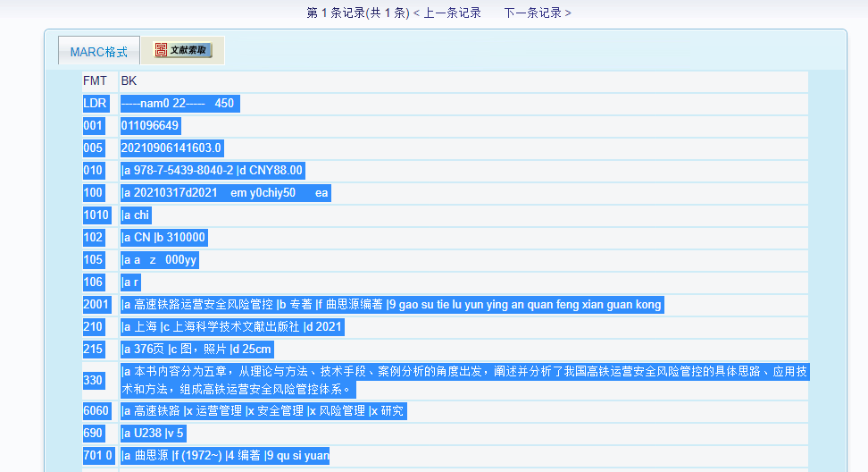Click field tag 2001

point(96,304)
